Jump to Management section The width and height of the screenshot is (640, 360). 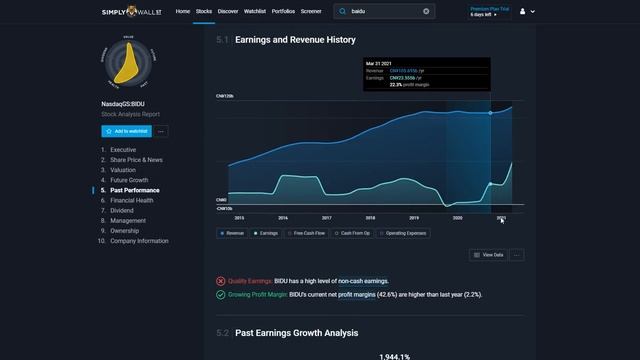128,220
